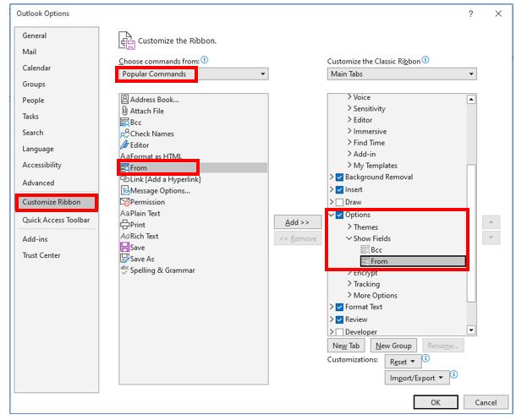Expand the Format Text node
Screen dimensions: 516x420
click(332, 307)
